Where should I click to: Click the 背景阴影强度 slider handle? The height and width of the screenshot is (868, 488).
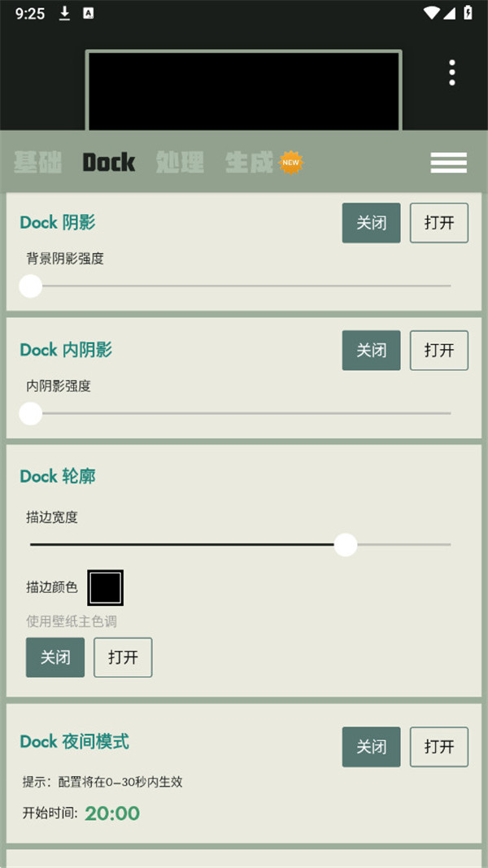[30, 286]
